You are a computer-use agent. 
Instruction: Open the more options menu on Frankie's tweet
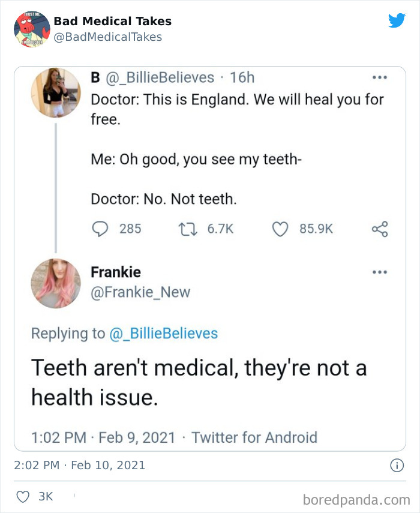(379, 271)
